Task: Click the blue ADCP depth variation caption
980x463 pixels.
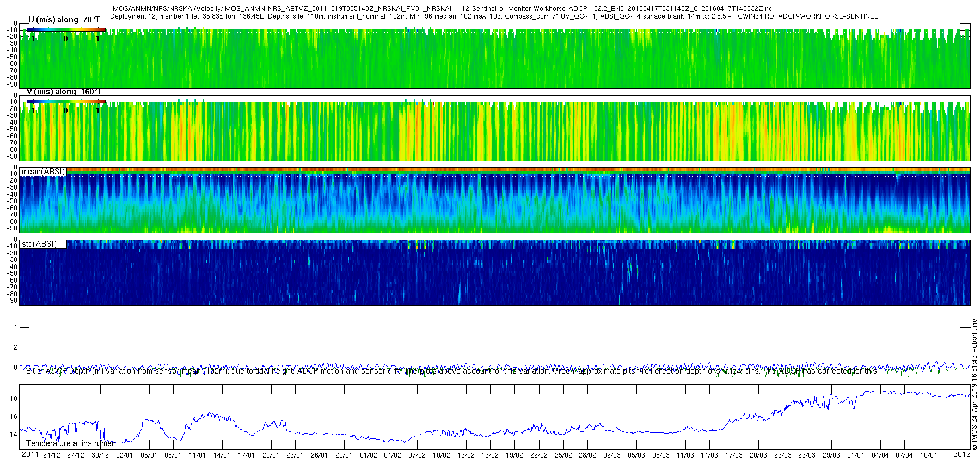Action: pos(452,371)
